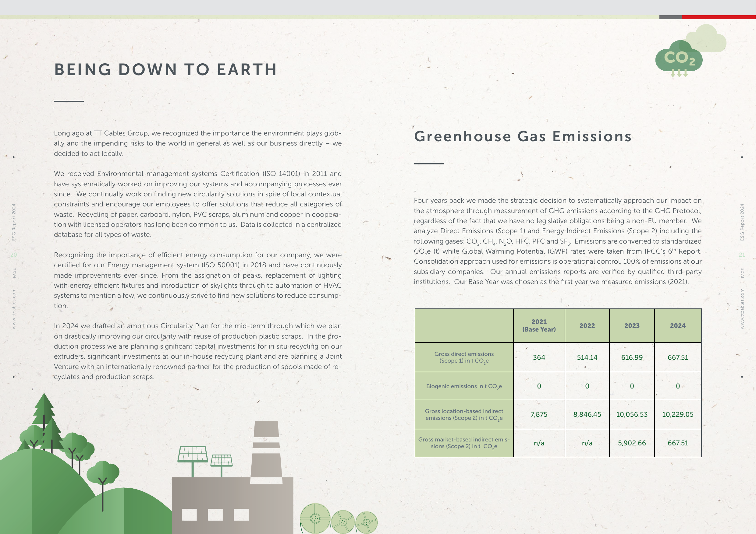Click the factory building illustration
This screenshot has width=756, height=534.
232,505
